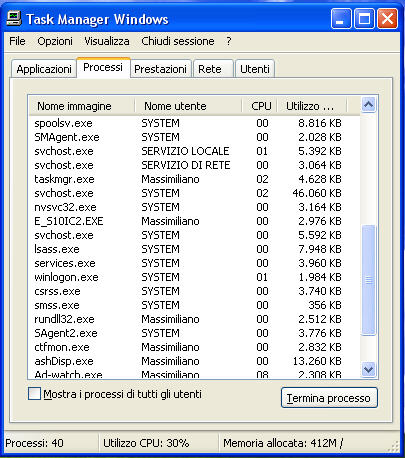The width and height of the screenshot is (405, 458).
Task: Click the scrollbar up arrow
Action: [368, 105]
